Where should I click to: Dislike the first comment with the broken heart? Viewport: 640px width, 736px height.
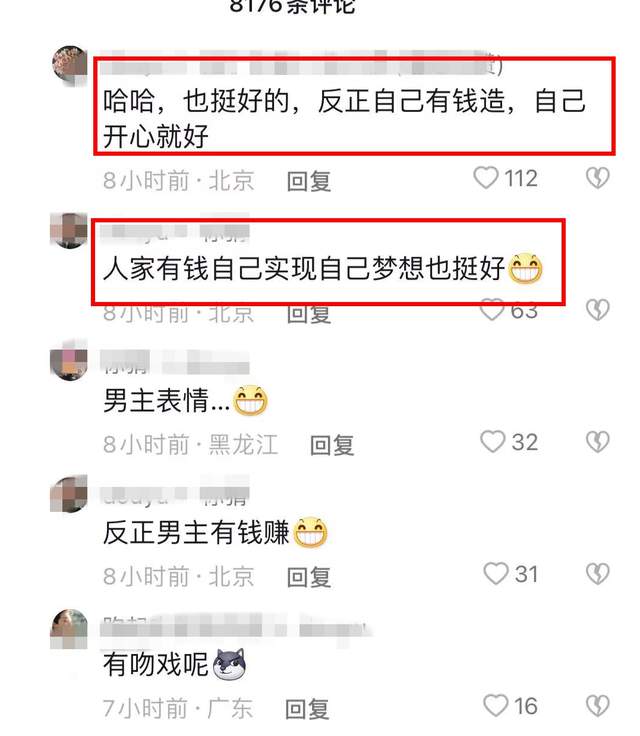pos(598,178)
